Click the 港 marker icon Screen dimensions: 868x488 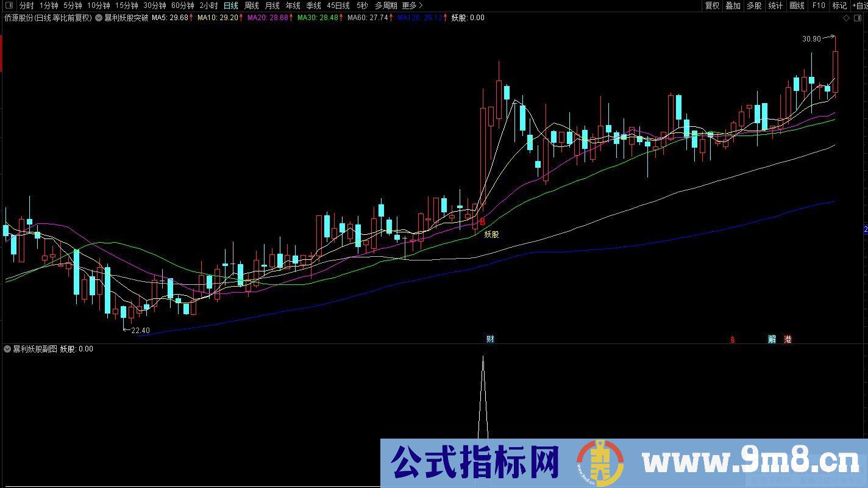pos(788,339)
